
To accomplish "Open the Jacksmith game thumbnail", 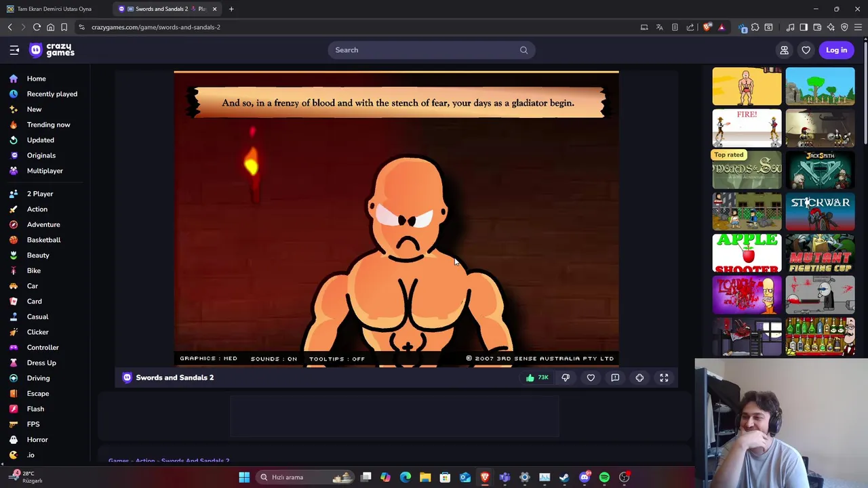I will tap(820, 170).
